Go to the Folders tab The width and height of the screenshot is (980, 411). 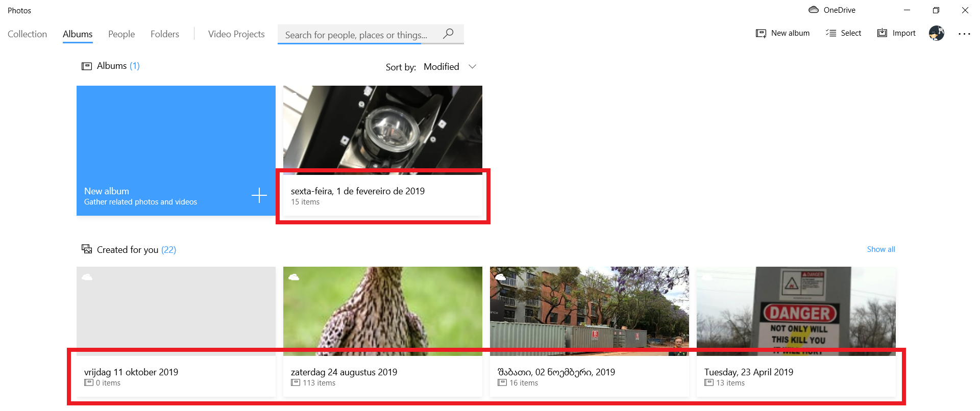coord(165,34)
